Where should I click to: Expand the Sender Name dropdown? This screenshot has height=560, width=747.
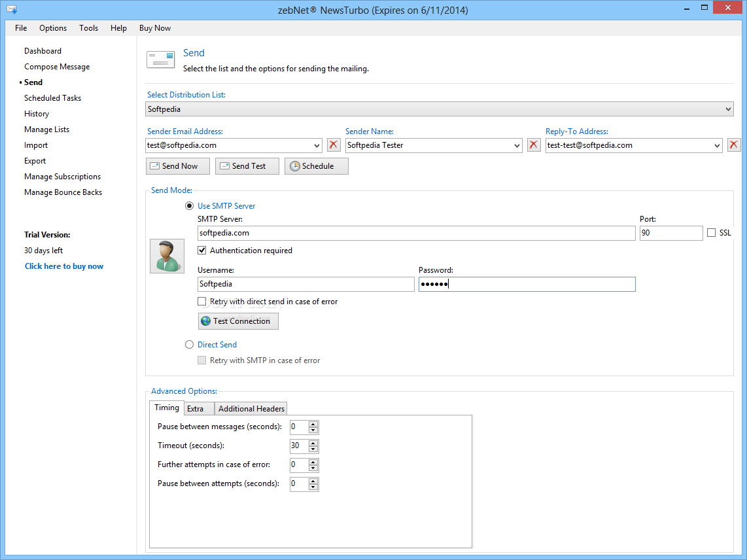pos(517,145)
